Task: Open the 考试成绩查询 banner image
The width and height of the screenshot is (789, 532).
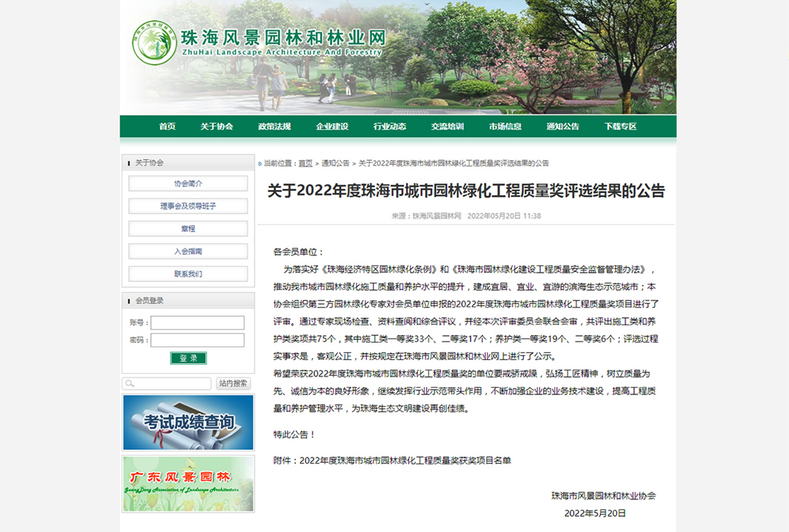Action: pyautogui.click(x=188, y=422)
